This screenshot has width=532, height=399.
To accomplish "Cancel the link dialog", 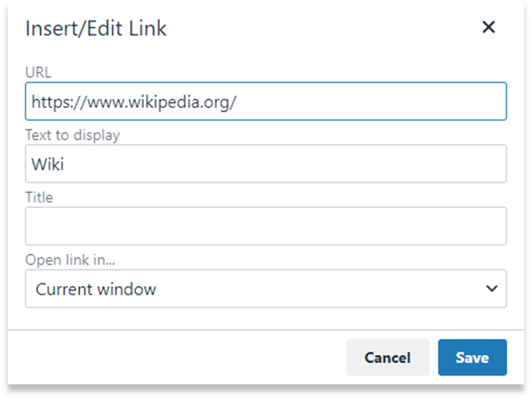I will tap(387, 358).
